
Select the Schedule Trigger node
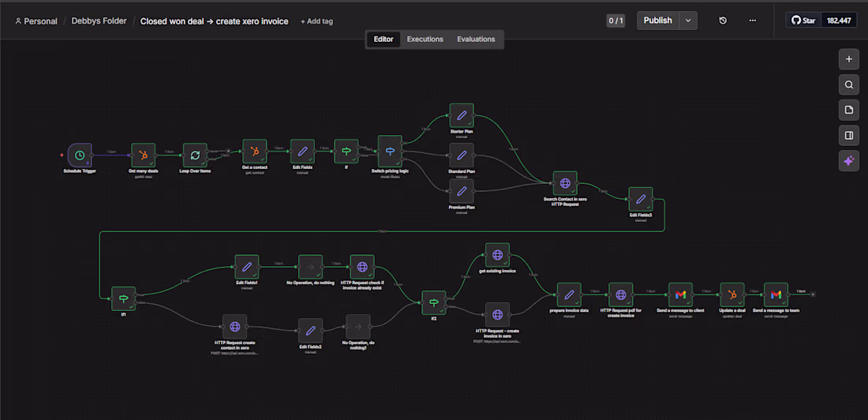pos(80,156)
